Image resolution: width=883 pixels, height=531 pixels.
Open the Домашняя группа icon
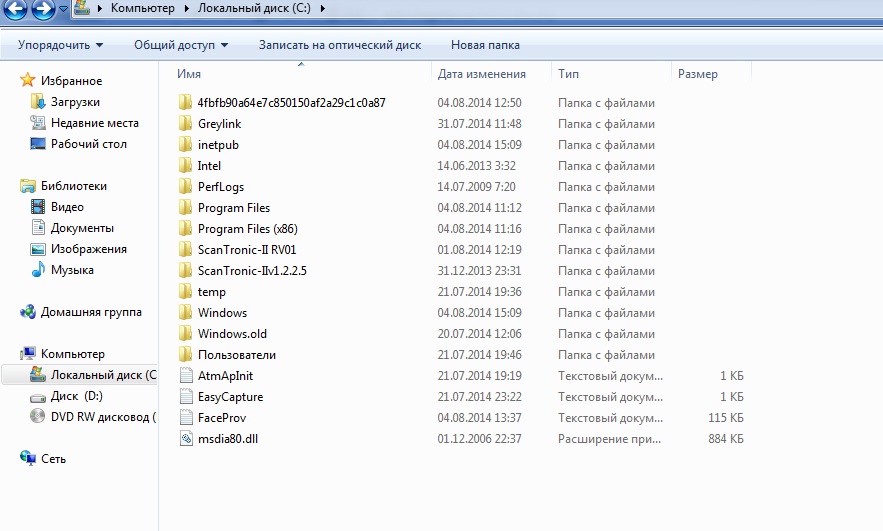(28, 312)
